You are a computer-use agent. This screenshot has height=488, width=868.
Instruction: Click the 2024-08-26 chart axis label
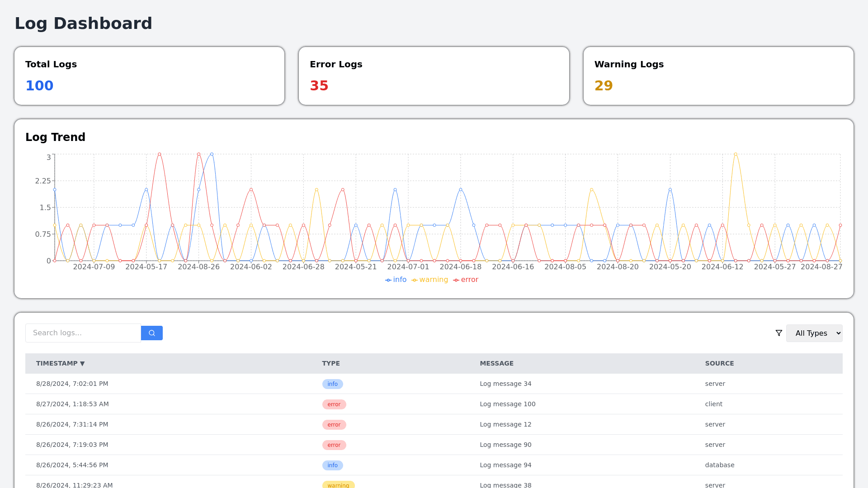point(198,267)
